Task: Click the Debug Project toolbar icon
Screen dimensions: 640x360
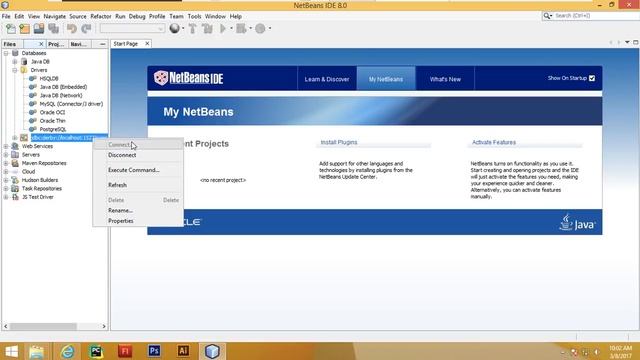Action: [241, 29]
